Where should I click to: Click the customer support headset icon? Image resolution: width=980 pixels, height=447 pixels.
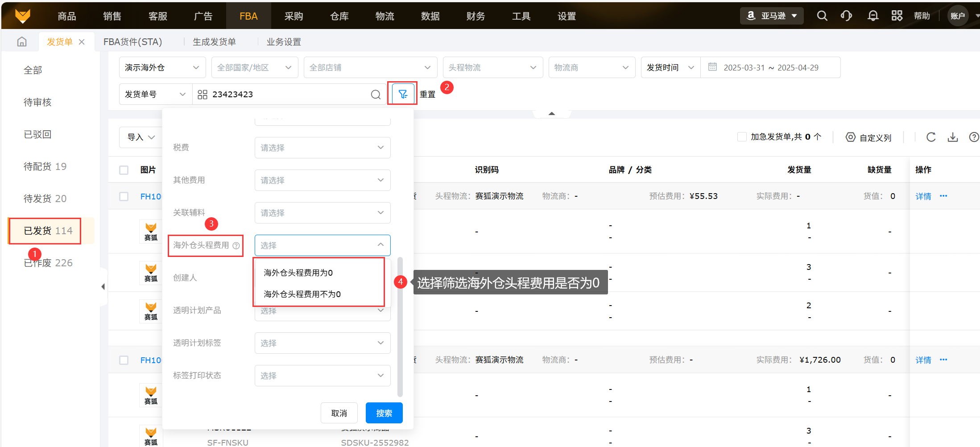pos(846,16)
